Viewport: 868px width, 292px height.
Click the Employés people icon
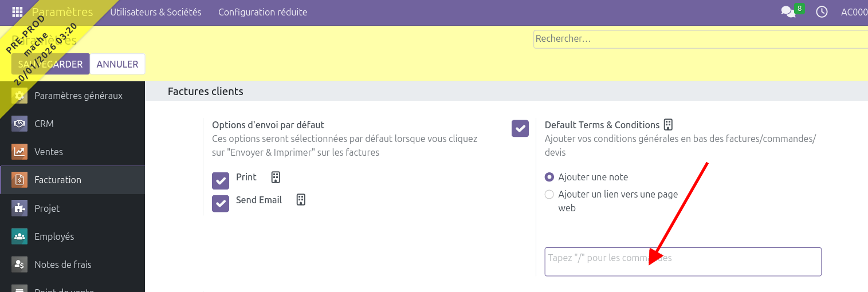click(x=19, y=236)
